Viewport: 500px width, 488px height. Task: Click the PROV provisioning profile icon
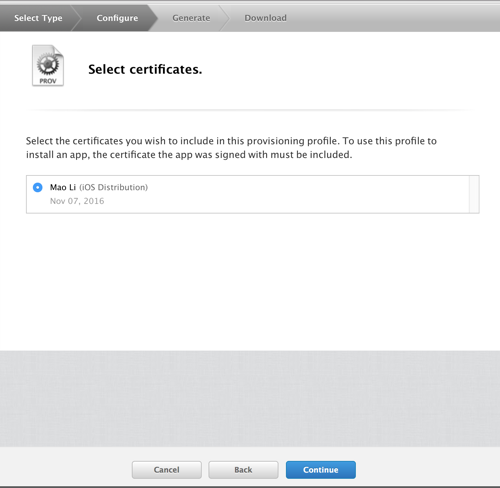(x=48, y=66)
